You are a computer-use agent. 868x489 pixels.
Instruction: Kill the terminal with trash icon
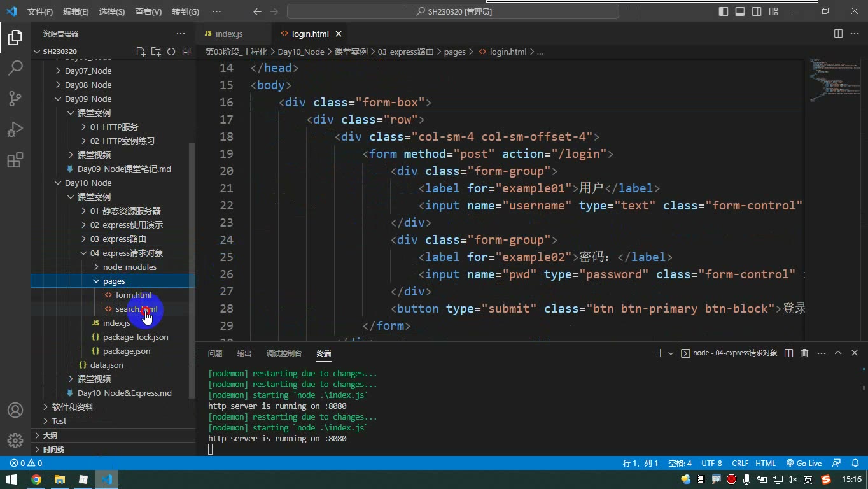(804, 353)
